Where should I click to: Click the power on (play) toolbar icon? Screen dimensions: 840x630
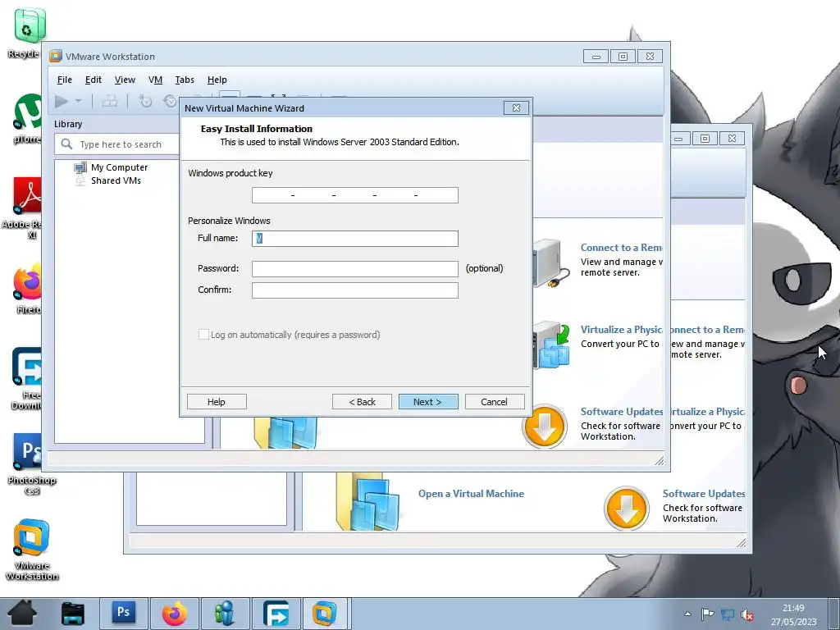pyautogui.click(x=62, y=101)
